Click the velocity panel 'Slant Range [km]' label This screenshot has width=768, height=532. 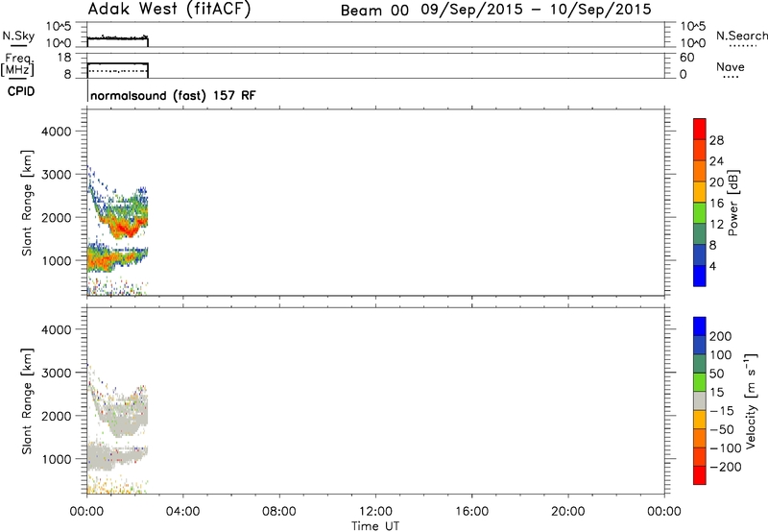27,401
